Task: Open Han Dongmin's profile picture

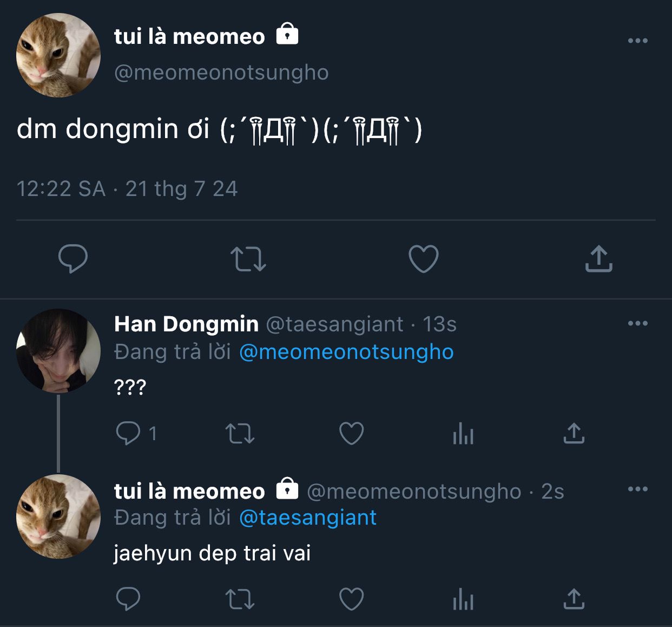Action: coord(58,350)
